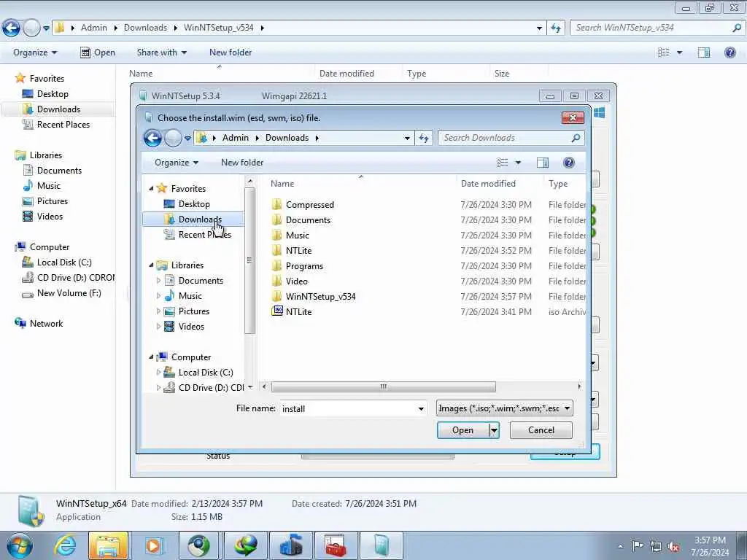Collapse Favorites in dialog navigation tree
This screenshot has height=560, width=747.
point(151,189)
